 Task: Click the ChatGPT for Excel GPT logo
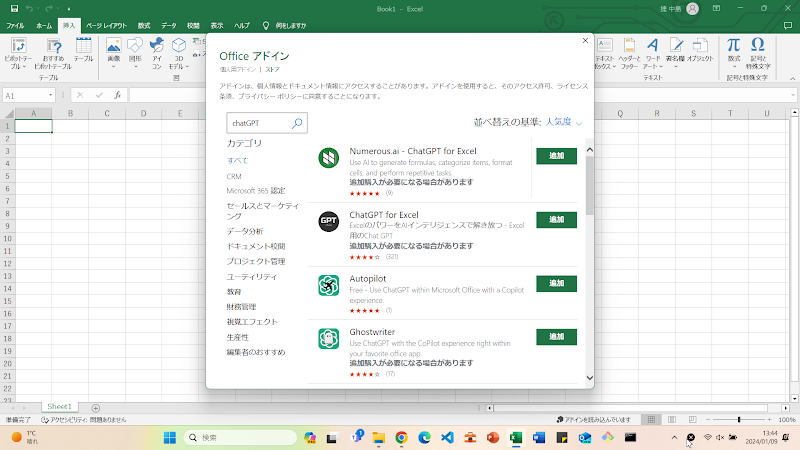coord(329,221)
